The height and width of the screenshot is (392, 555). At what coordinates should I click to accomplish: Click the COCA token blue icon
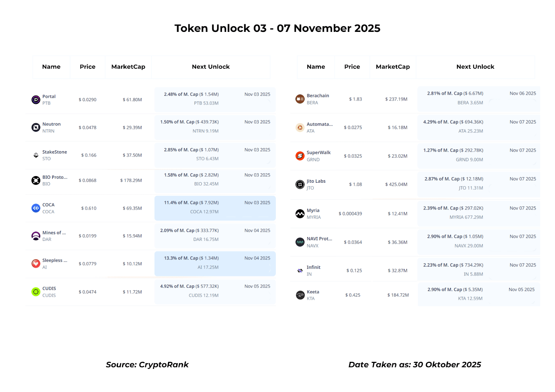point(36,208)
